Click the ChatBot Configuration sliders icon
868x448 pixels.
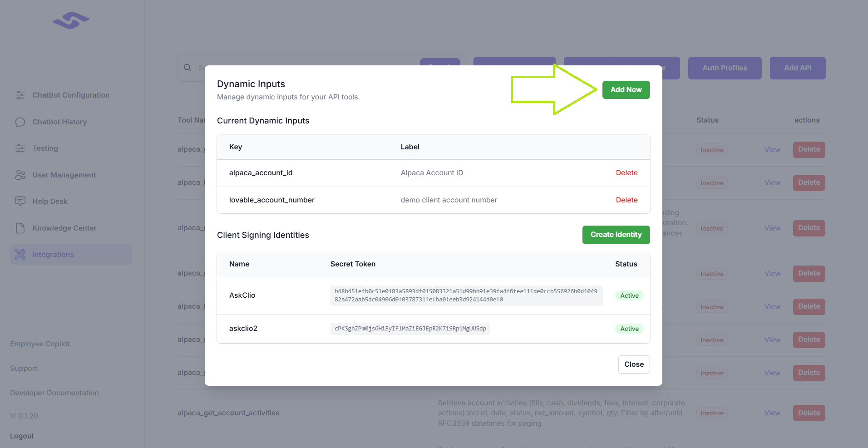pyautogui.click(x=20, y=95)
